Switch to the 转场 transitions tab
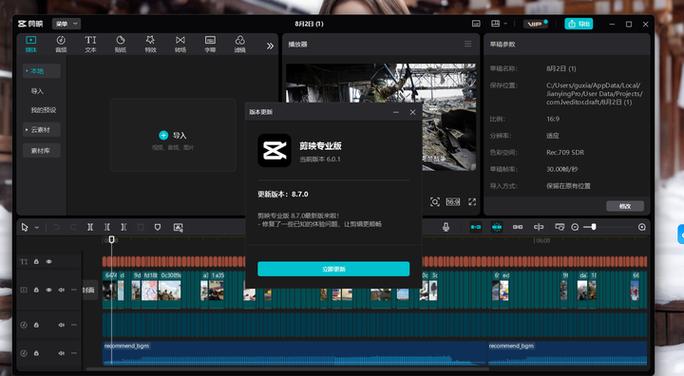The width and height of the screenshot is (684, 376). 180,44
